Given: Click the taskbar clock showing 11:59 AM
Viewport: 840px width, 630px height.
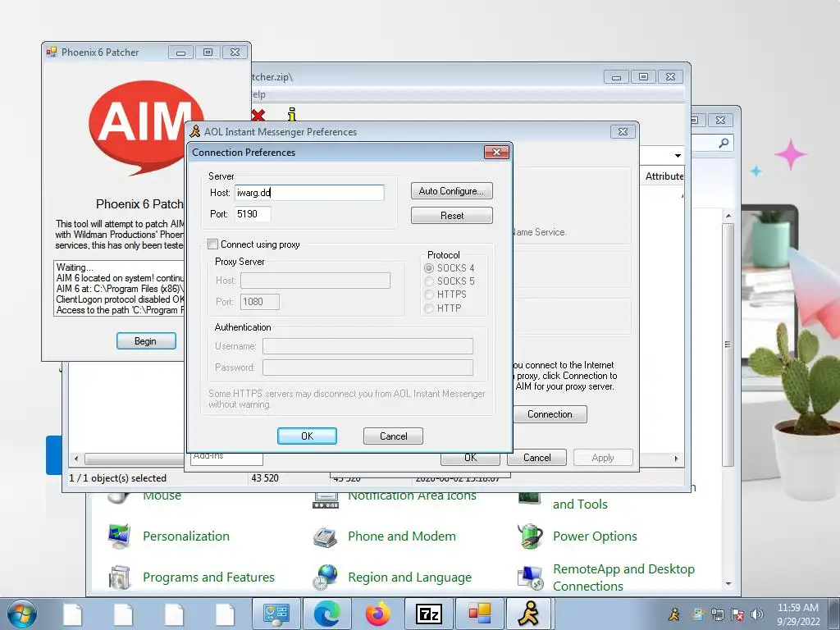Looking at the screenshot, I should (x=797, y=614).
